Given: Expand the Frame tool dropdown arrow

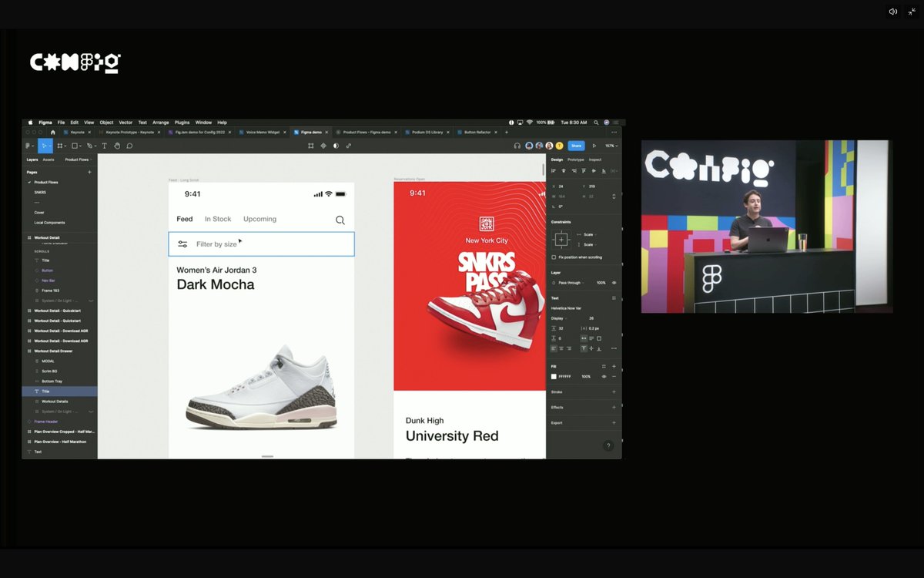Looking at the screenshot, I should tap(65, 146).
